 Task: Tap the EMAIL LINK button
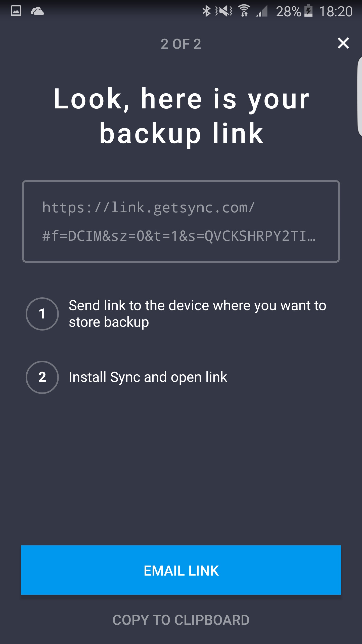click(x=181, y=570)
